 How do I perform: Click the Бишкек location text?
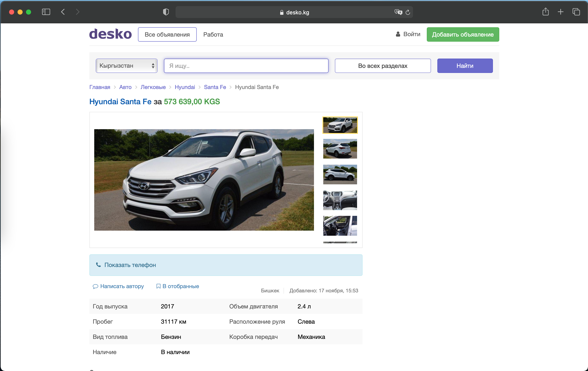coord(270,291)
